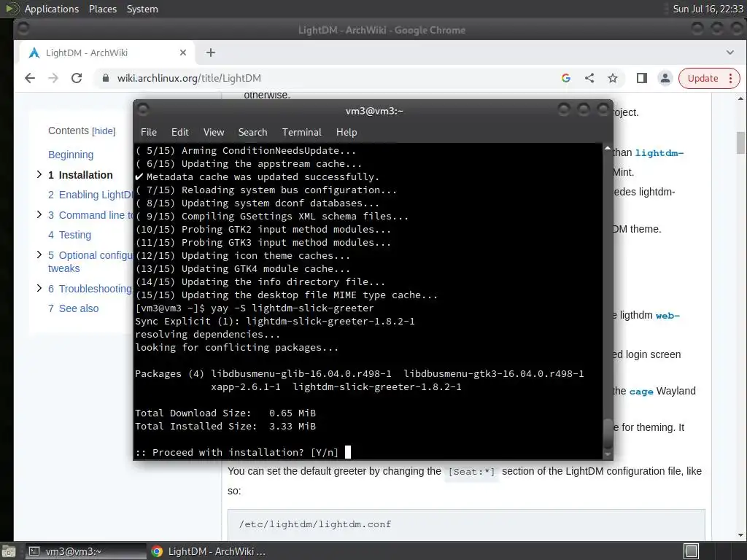This screenshot has height=560, width=747.
Task: Click the 6 Troubleshooting contents link
Action: point(90,289)
